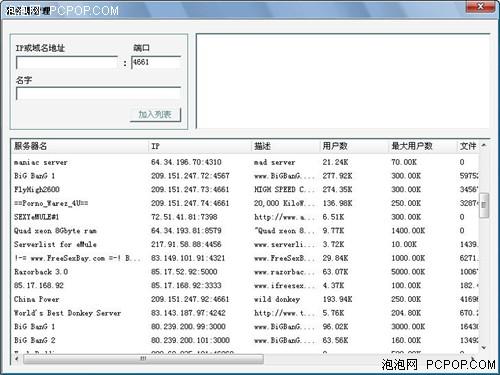The width and height of the screenshot is (500, 375).
Task: Click vertical scrollbar up arrow
Action: coord(484,145)
